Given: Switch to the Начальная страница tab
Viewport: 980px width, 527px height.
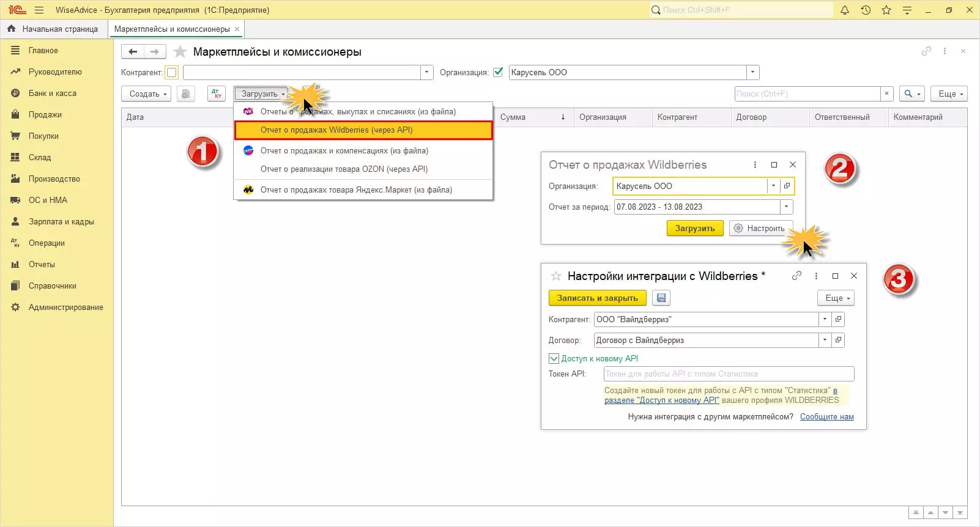Looking at the screenshot, I should 53,29.
